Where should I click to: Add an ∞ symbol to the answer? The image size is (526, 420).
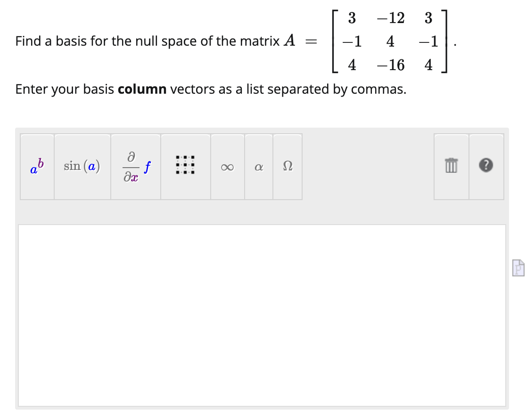coord(227,167)
